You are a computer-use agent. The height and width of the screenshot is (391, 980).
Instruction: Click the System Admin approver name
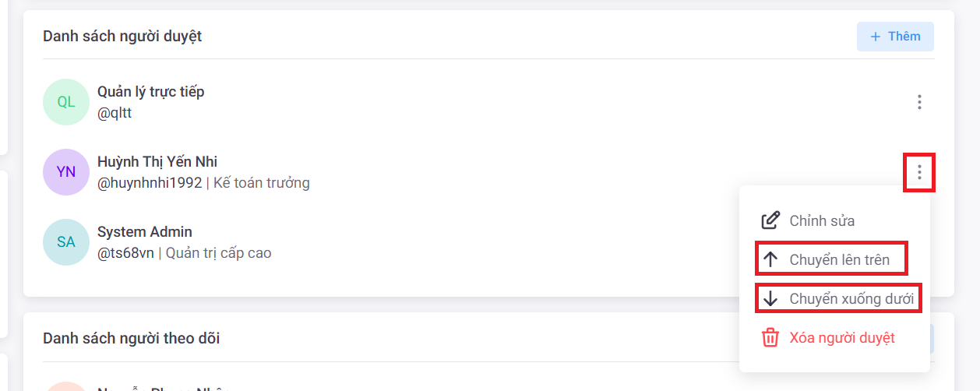[x=145, y=232]
